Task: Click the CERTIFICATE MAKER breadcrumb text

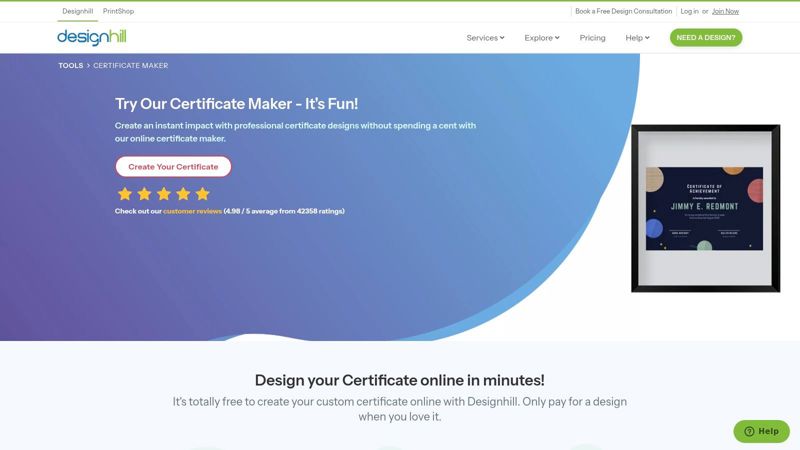Action: [x=131, y=65]
